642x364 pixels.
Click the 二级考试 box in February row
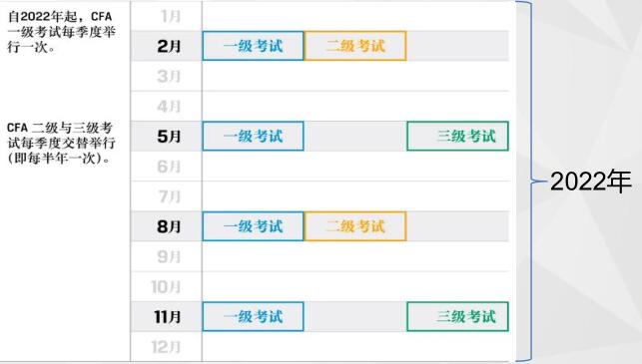coord(355,46)
